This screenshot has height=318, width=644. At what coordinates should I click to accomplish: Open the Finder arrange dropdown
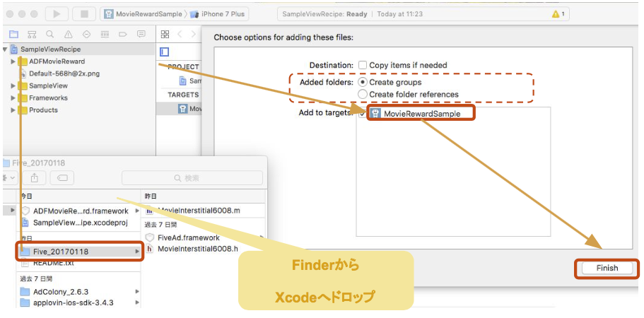9,177
